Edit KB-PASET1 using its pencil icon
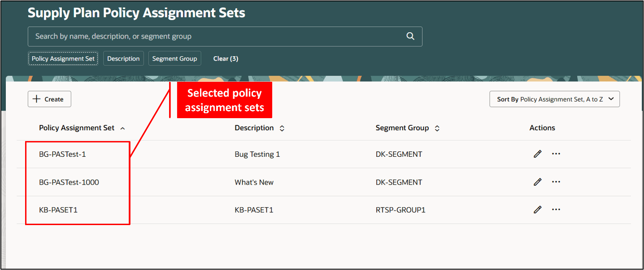Screen dimensions: 644x270 point(537,209)
